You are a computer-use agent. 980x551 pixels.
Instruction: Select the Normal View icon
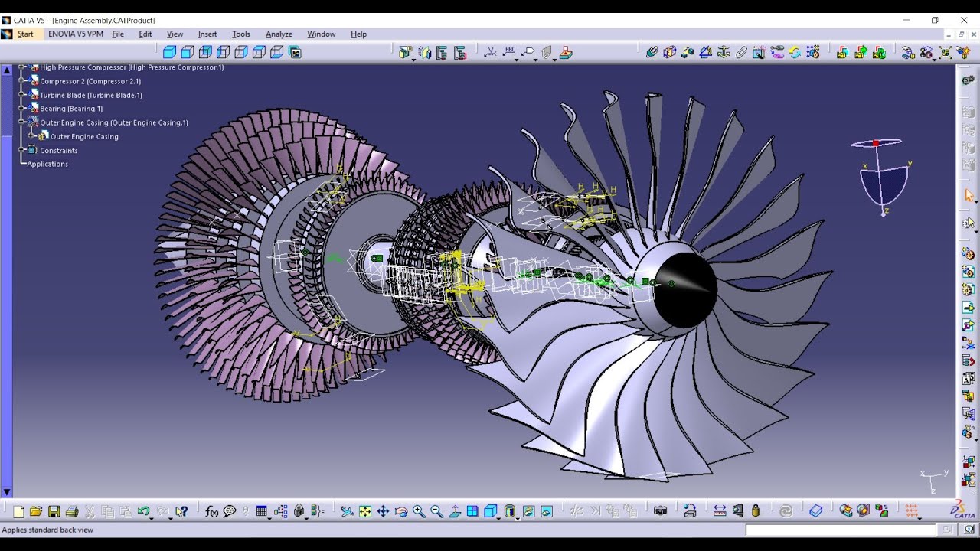pos(455,511)
